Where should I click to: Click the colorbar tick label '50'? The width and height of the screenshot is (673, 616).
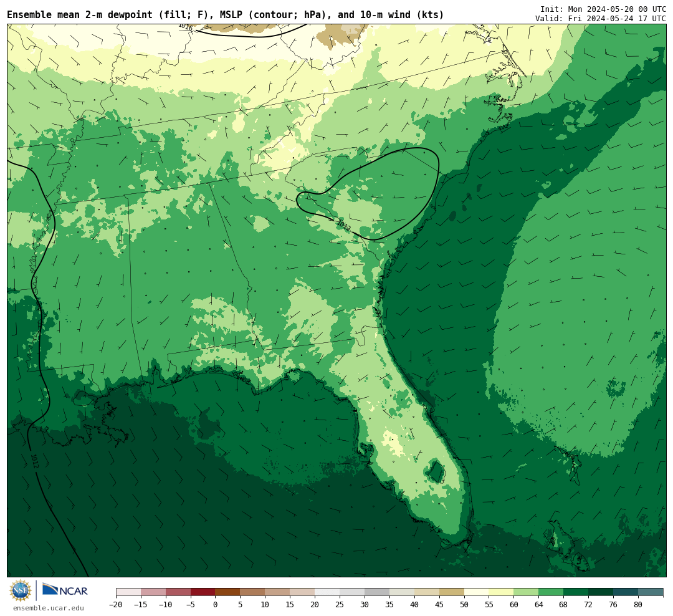[464, 604]
